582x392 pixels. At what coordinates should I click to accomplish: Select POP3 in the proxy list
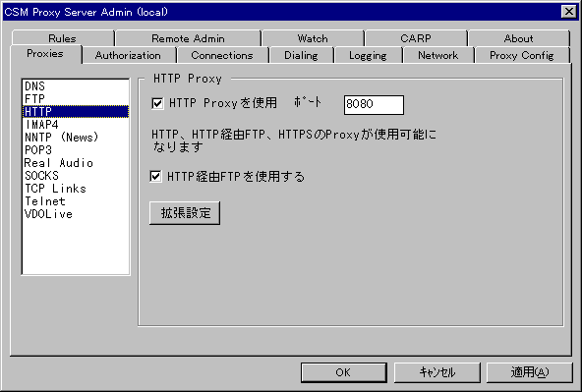pos(76,150)
